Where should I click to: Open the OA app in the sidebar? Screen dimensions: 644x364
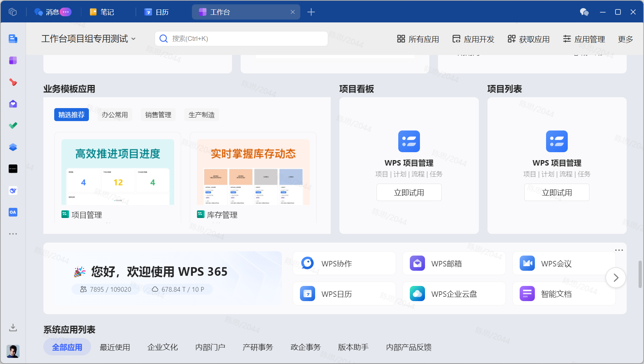[x=13, y=212]
